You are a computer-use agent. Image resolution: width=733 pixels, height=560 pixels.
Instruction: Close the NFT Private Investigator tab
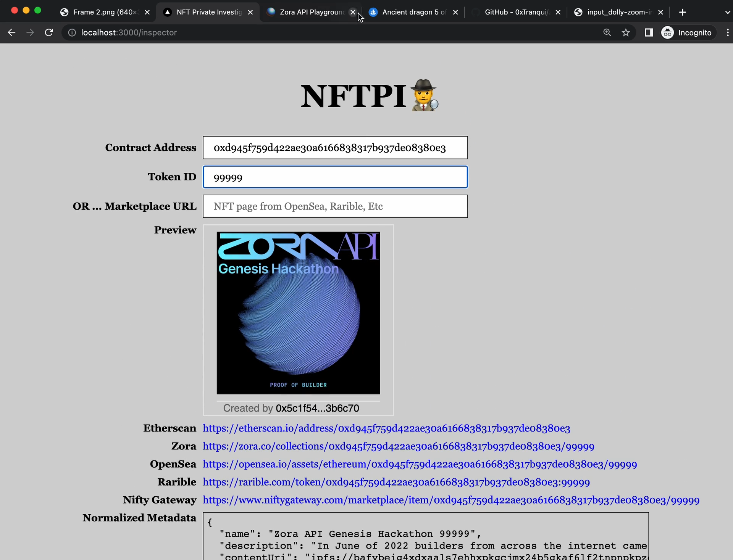coord(250,12)
